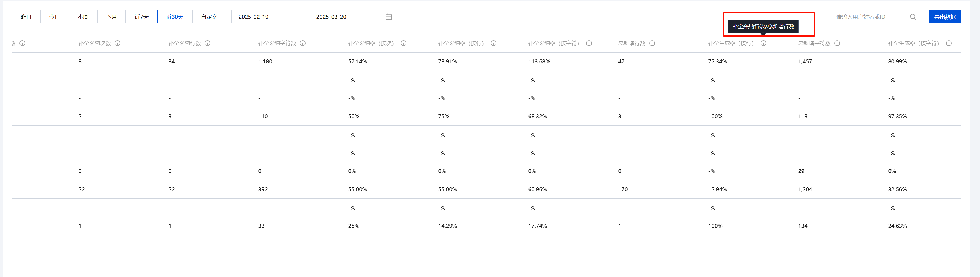Switch to the 今日 time range
The height and width of the screenshot is (277, 980).
tap(54, 17)
